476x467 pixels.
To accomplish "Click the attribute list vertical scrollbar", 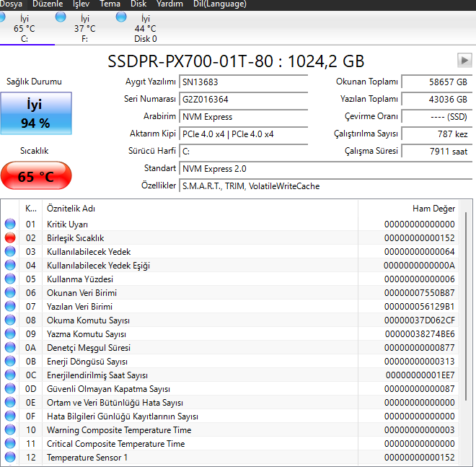I will pyautogui.click(x=466, y=306).
